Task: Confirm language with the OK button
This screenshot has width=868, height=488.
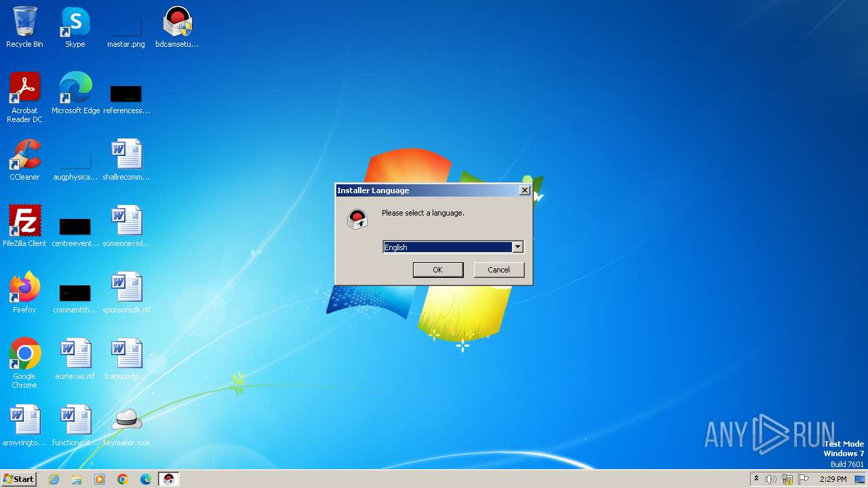Action: (x=438, y=270)
